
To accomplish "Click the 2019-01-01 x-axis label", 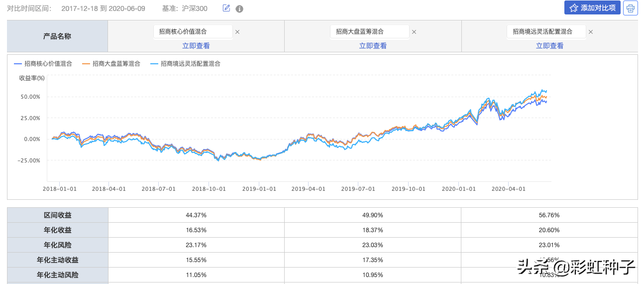I will click(x=259, y=189).
